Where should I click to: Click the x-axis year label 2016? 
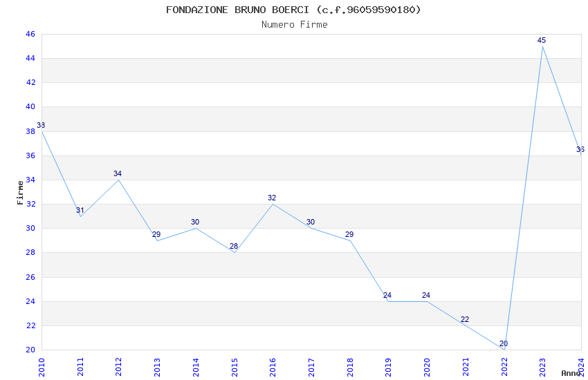click(x=273, y=368)
